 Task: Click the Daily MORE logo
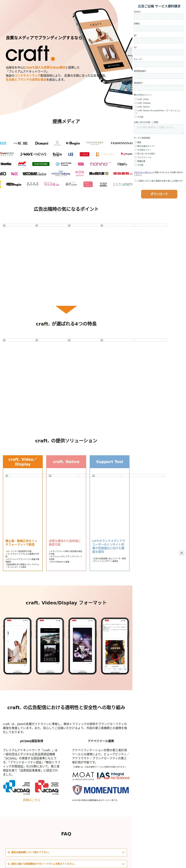click(x=21, y=143)
